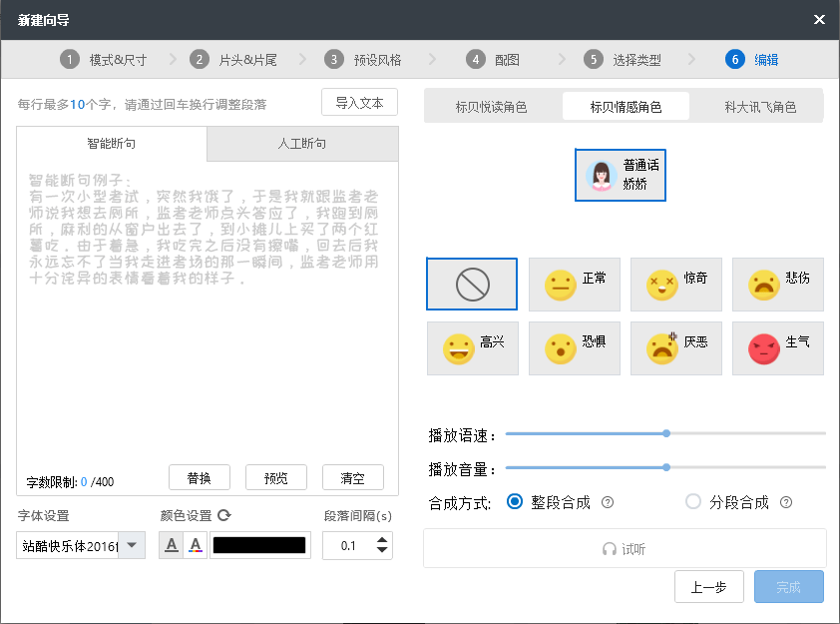Go to step 1 模式&尺寸
Screen dimensions: 840x624
[104, 60]
